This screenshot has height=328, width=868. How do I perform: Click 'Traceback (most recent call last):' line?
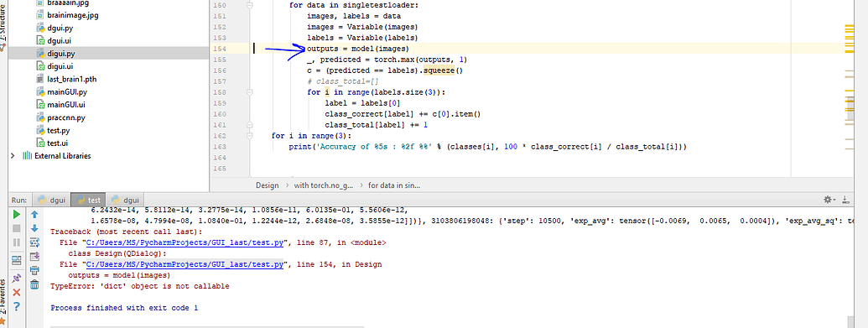[x=126, y=232]
